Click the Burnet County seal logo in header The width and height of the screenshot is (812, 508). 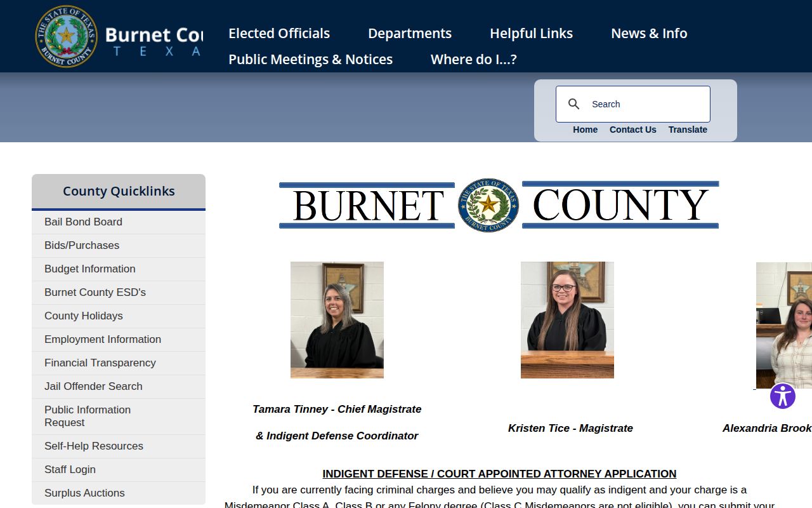pos(66,36)
